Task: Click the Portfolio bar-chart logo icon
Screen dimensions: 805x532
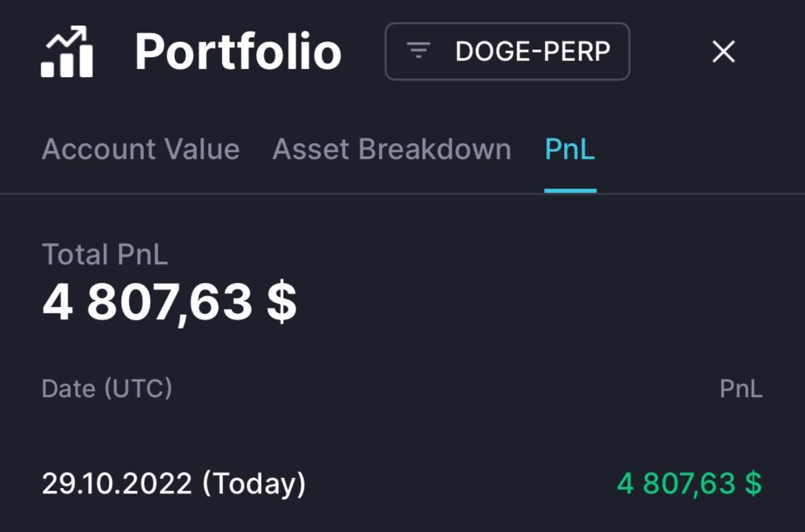Action: tap(67, 52)
